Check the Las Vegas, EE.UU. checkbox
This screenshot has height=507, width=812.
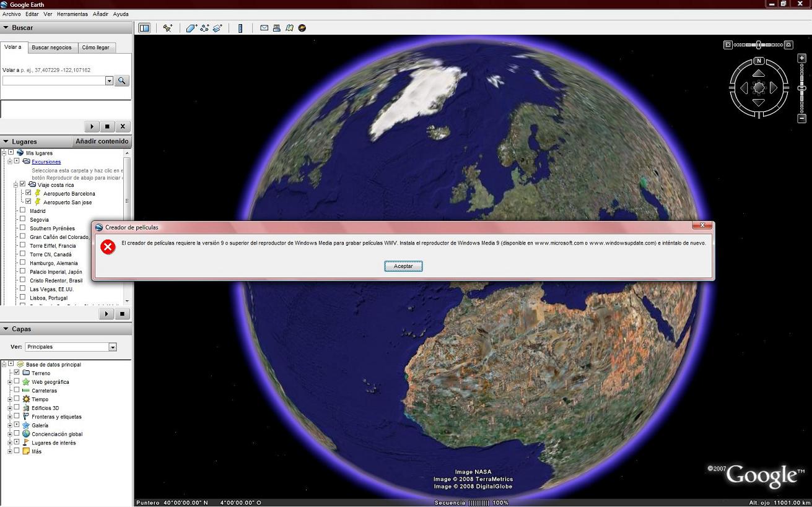tap(23, 288)
